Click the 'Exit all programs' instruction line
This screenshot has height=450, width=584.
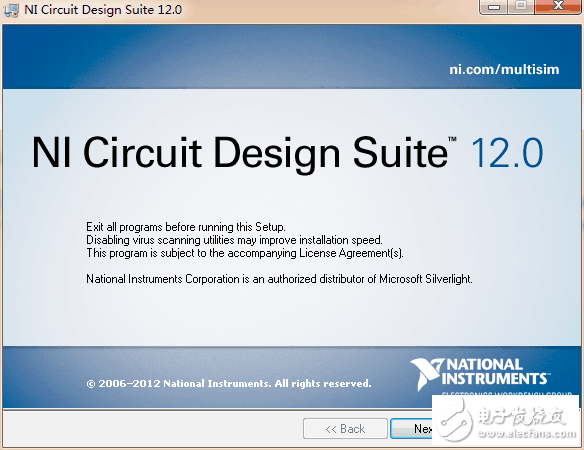186,227
